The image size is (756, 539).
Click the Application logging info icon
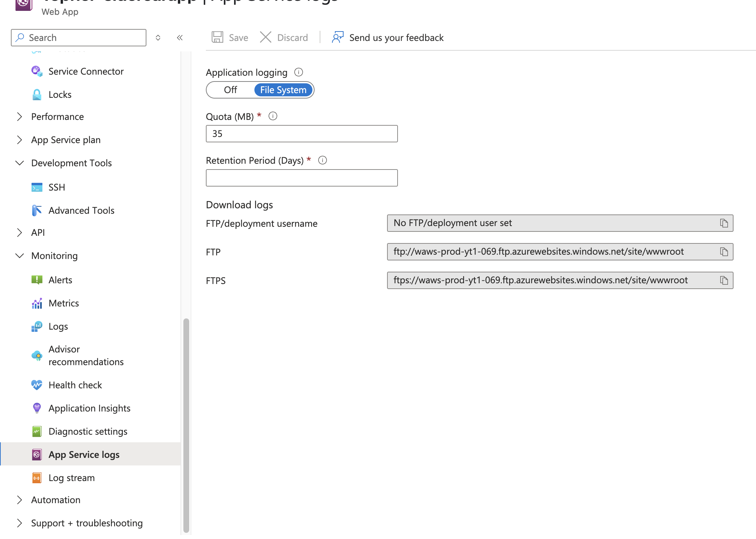298,72
